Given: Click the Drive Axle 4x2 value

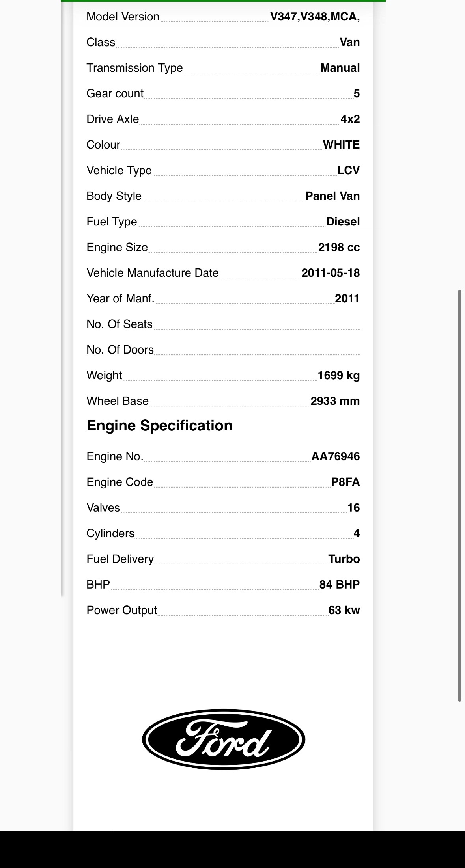Looking at the screenshot, I should pyautogui.click(x=350, y=119).
